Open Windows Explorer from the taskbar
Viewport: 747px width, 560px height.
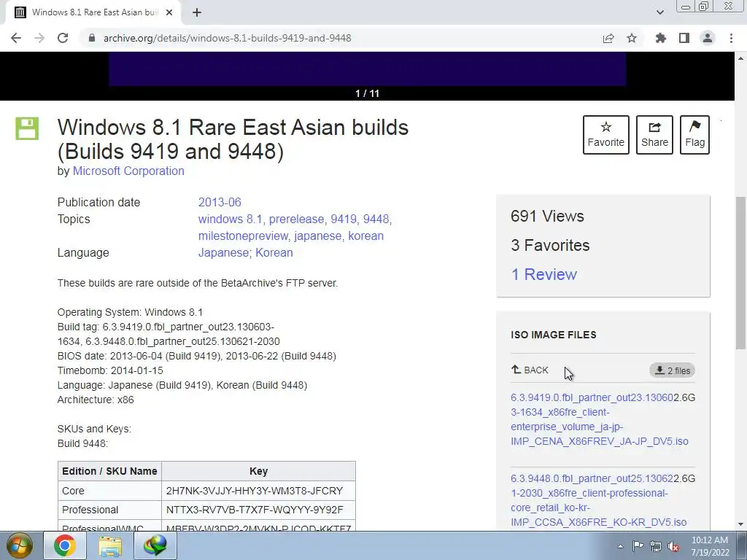110,545
